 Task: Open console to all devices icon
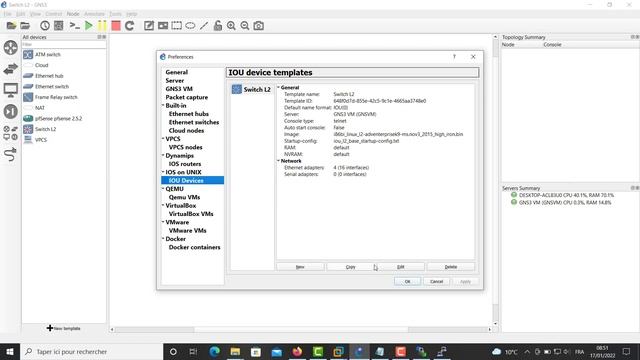tap(74, 26)
